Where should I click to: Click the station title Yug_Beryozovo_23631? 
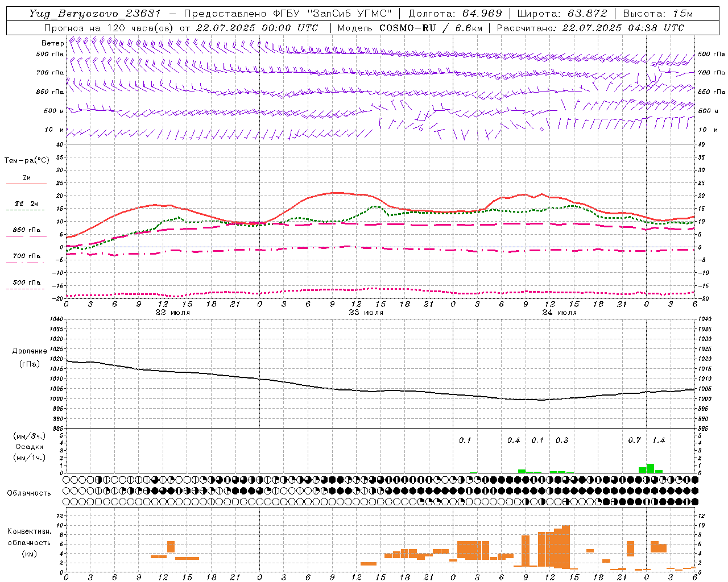(x=95, y=14)
